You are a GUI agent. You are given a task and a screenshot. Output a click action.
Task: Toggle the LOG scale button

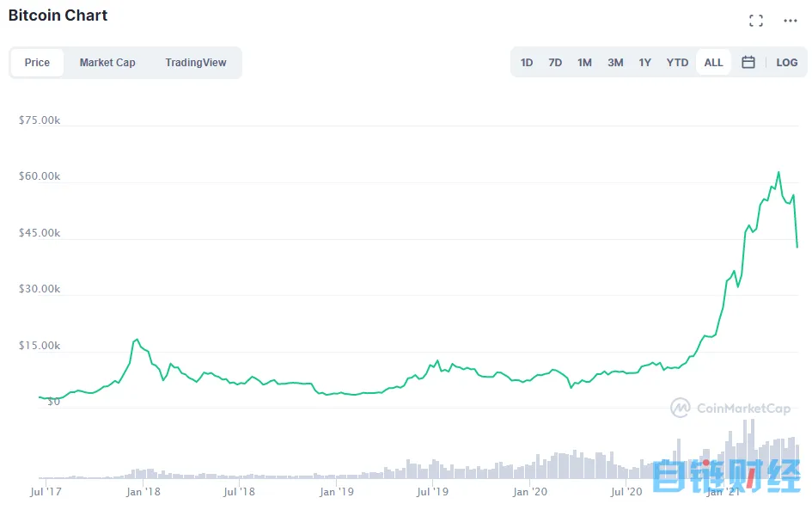click(786, 62)
